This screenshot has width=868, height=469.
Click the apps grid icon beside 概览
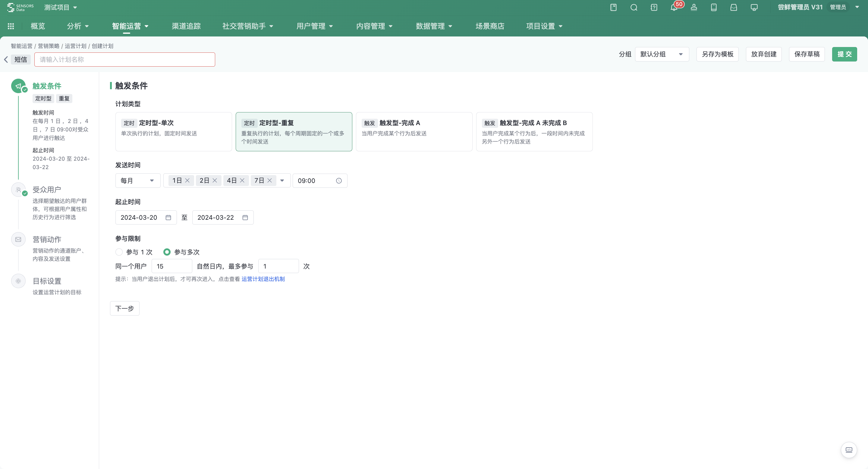(x=11, y=26)
